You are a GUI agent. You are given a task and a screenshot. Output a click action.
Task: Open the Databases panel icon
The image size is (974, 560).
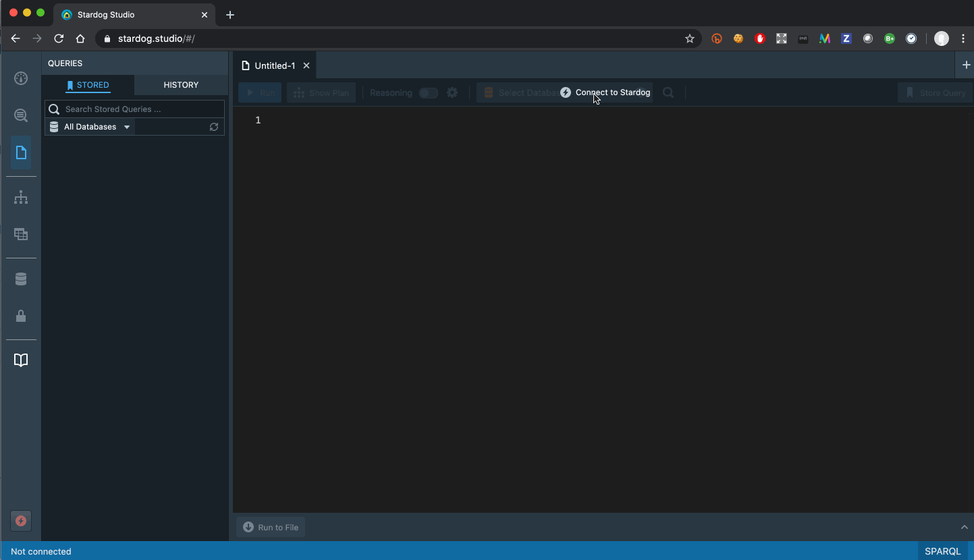[20, 278]
